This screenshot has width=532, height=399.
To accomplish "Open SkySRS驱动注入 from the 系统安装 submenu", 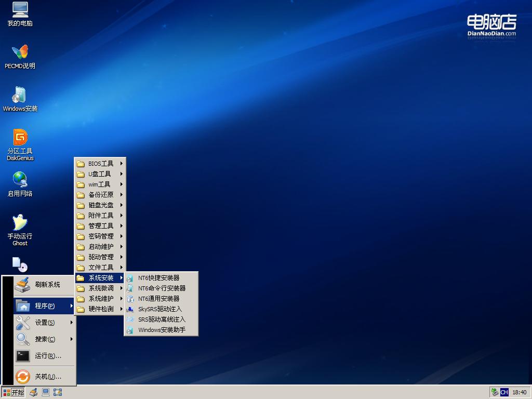I will click(160, 309).
